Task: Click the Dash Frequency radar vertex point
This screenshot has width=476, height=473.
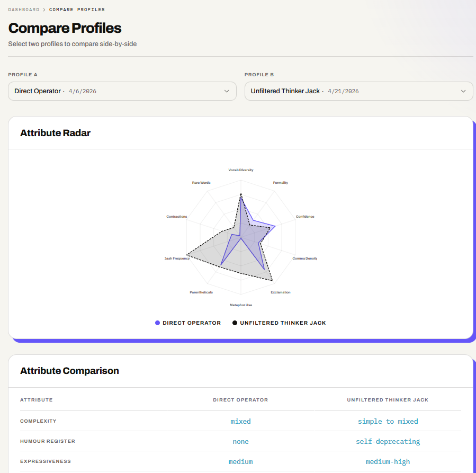Action: [187, 255]
